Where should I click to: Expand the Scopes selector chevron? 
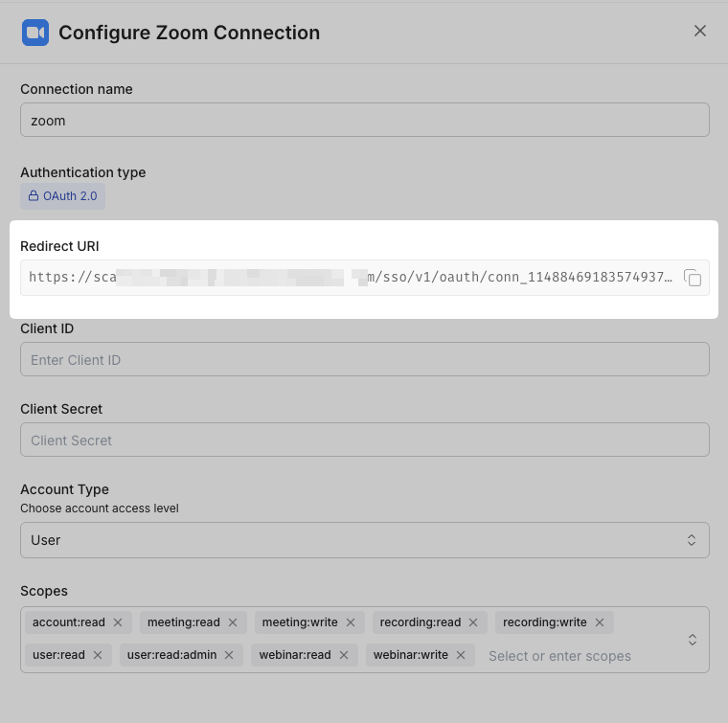pos(692,640)
